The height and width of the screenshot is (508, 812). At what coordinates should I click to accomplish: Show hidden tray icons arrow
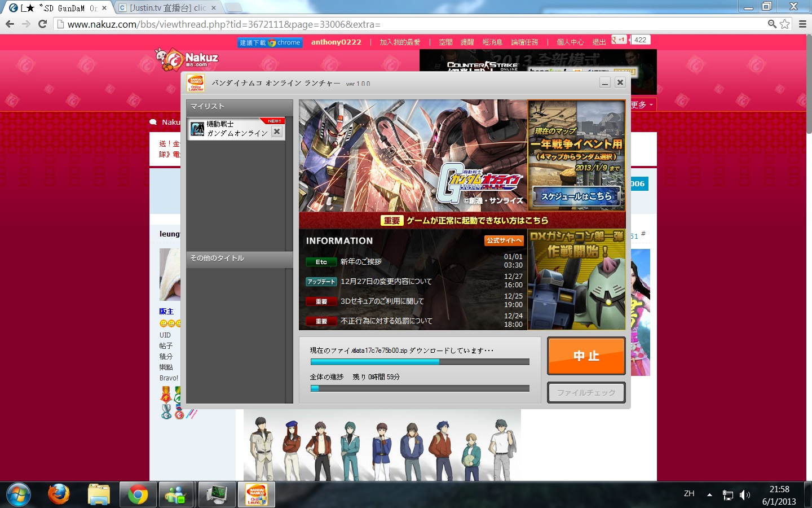pyautogui.click(x=709, y=495)
